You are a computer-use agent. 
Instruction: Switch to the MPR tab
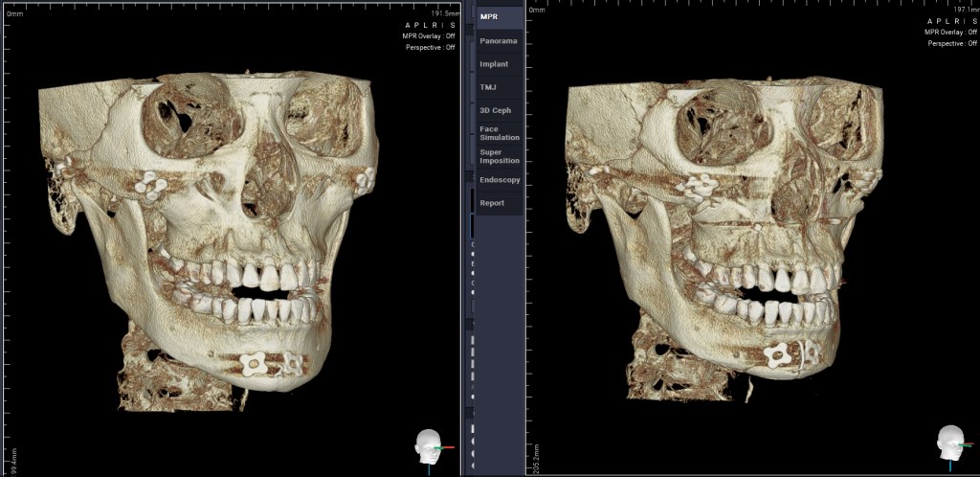tap(500, 16)
